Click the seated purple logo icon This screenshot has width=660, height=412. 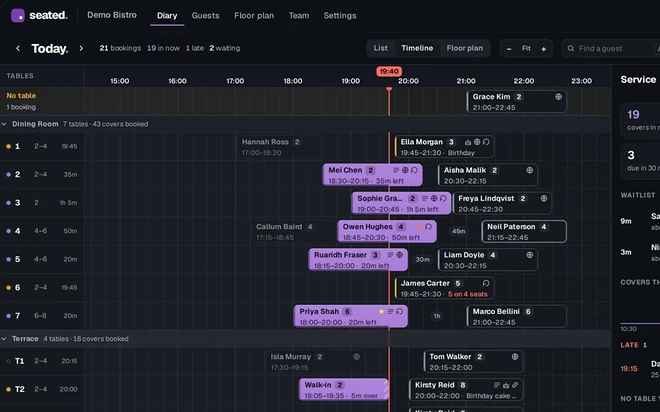click(18, 16)
